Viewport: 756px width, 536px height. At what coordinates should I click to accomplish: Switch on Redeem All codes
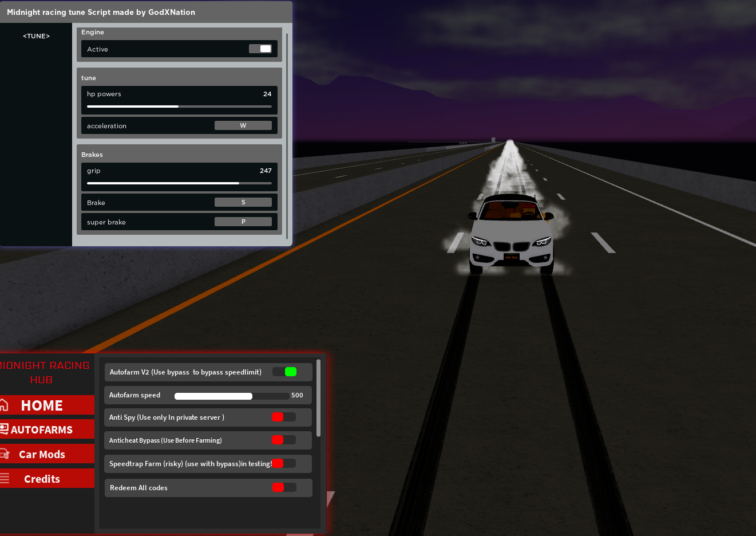pyautogui.click(x=284, y=487)
